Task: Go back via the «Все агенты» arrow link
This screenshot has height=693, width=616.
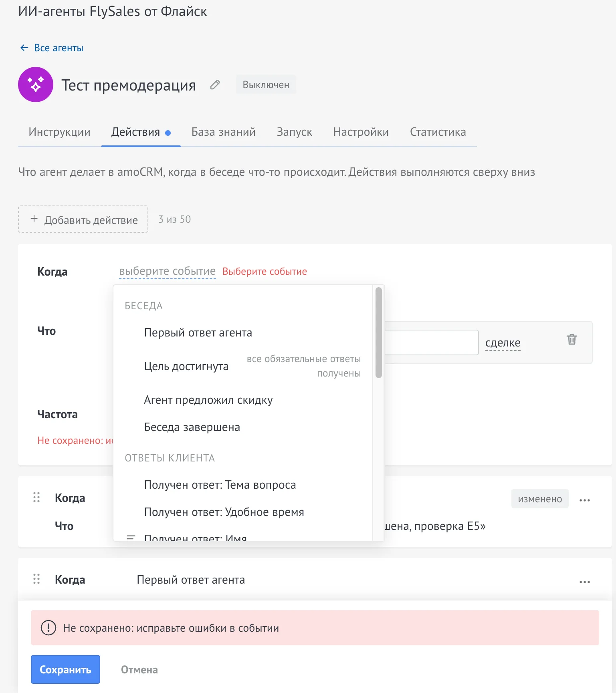Action: pyautogui.click(x=52, y=48)
